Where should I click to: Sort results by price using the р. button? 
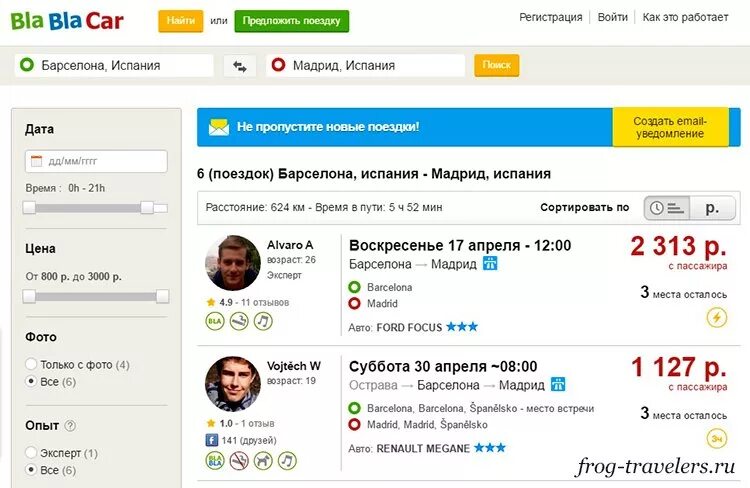712,208
